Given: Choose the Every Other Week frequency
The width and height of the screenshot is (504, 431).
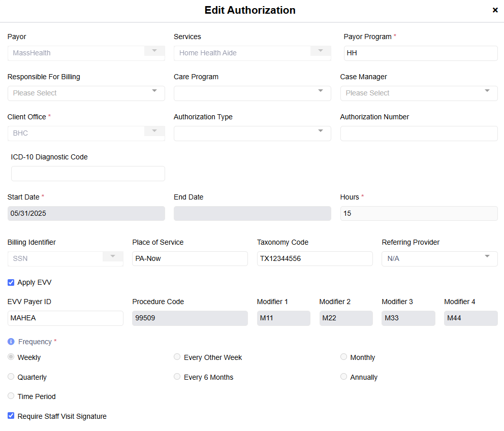Looking at the screenshot, I should [x=177, y=356].
